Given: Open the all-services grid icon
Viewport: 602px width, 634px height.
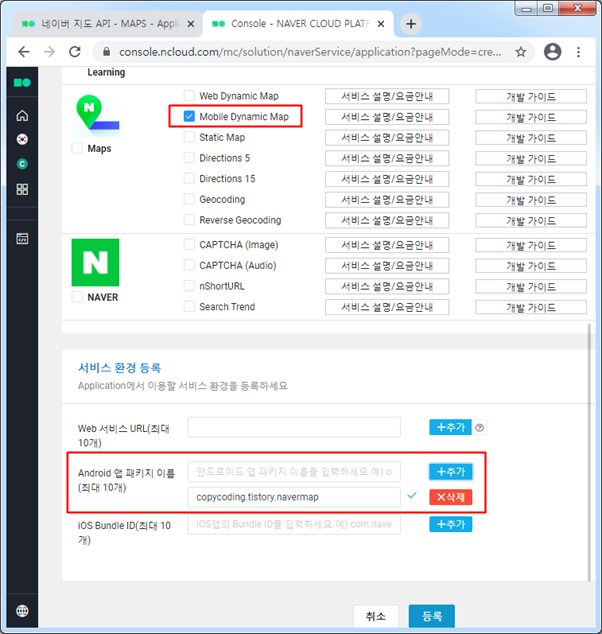Looking at the screenshot, I should tap(22, 189).
